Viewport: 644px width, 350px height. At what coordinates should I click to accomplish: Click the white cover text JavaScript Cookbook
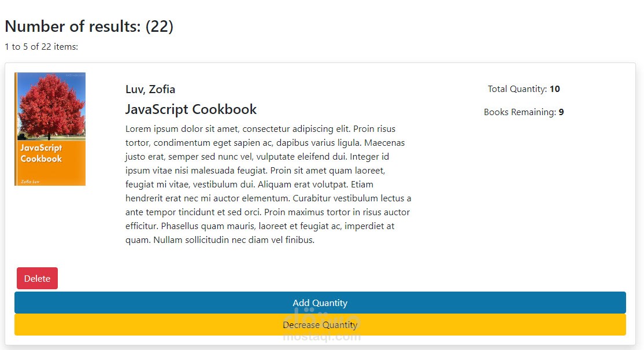point(41,153)
